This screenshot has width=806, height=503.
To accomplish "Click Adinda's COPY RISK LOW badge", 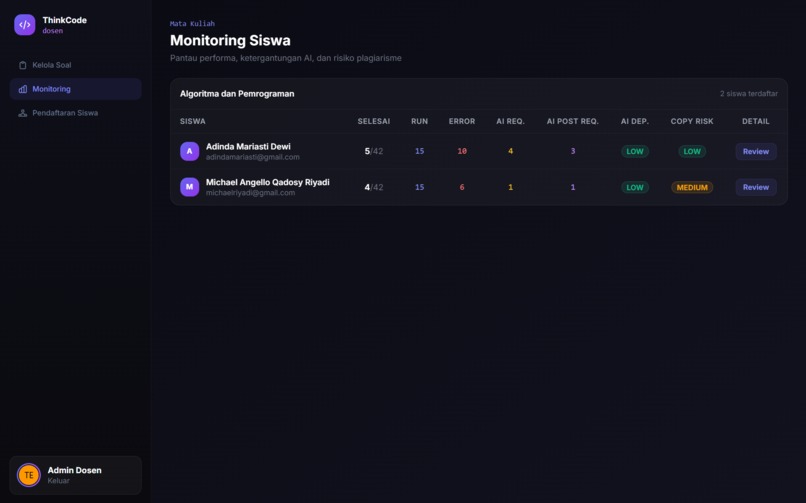I will pyautogui.click(x=692, y=152).
